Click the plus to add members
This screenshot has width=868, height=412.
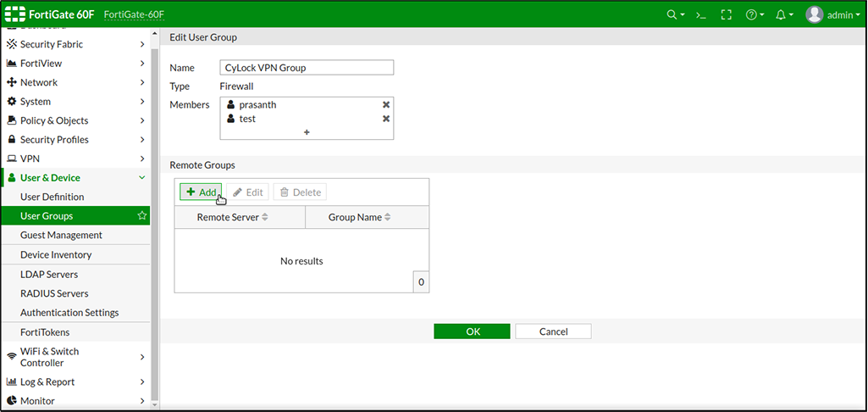coord(307,132)
